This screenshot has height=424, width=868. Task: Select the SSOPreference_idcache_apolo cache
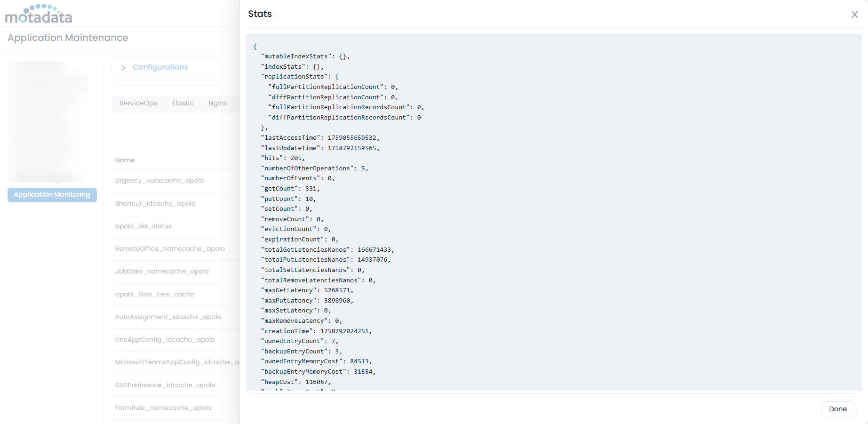(x=165, y=385)
